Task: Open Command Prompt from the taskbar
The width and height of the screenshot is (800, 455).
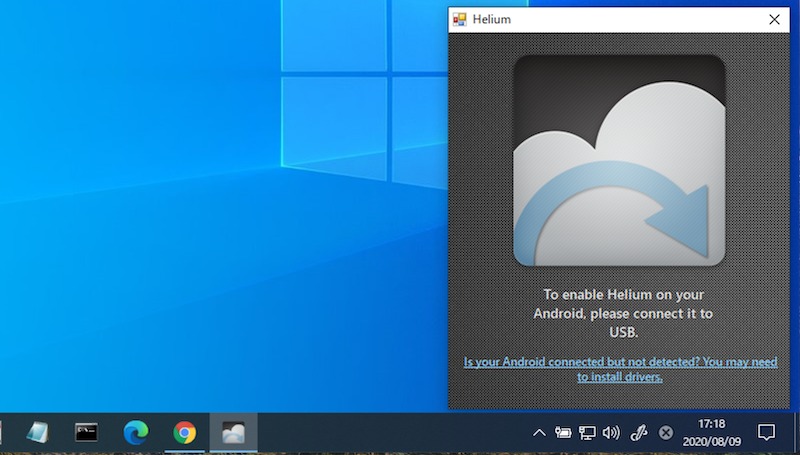Action: [x=87, y=432]
